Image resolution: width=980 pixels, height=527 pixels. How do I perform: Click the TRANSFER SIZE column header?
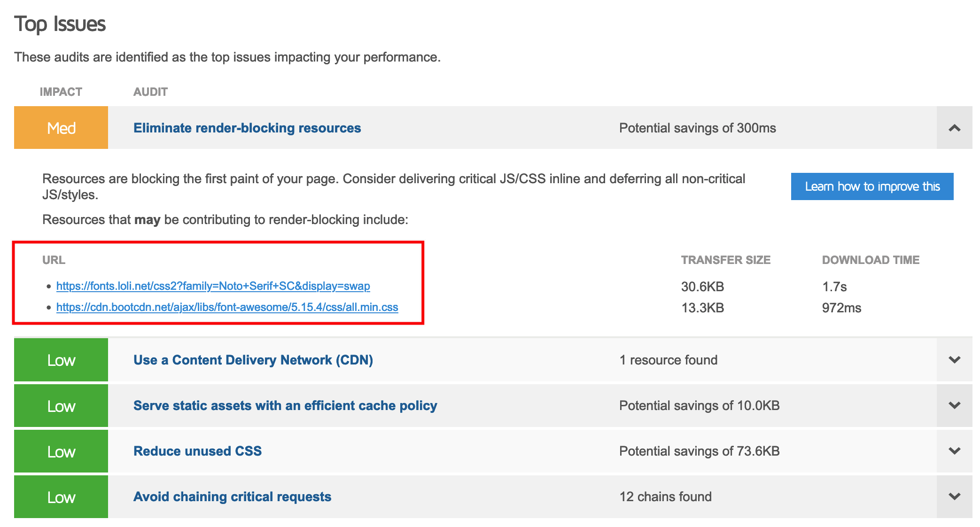click(x=725, y=260)
